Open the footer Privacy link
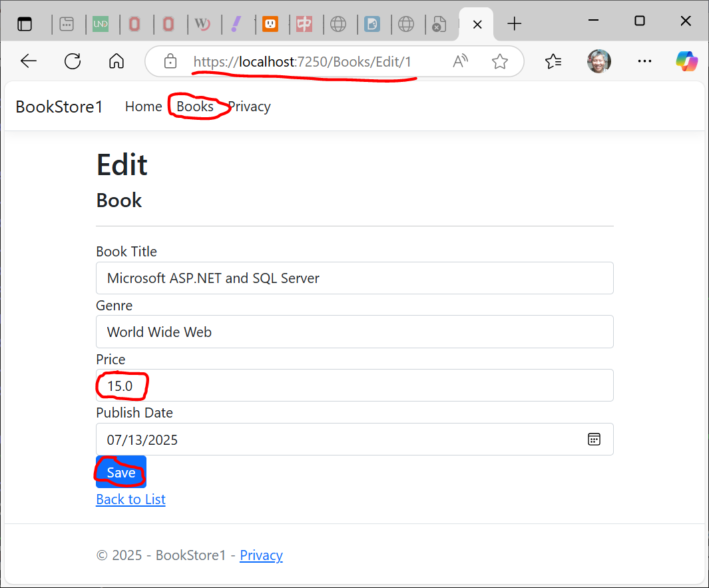This screenshot has width=709, height=588. 261,555
